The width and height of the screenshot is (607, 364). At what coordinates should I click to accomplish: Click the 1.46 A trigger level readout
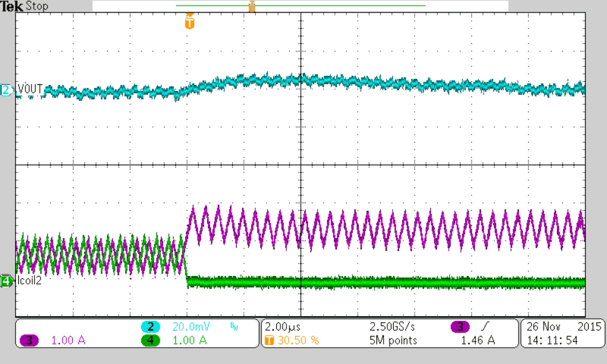point(478,340)
